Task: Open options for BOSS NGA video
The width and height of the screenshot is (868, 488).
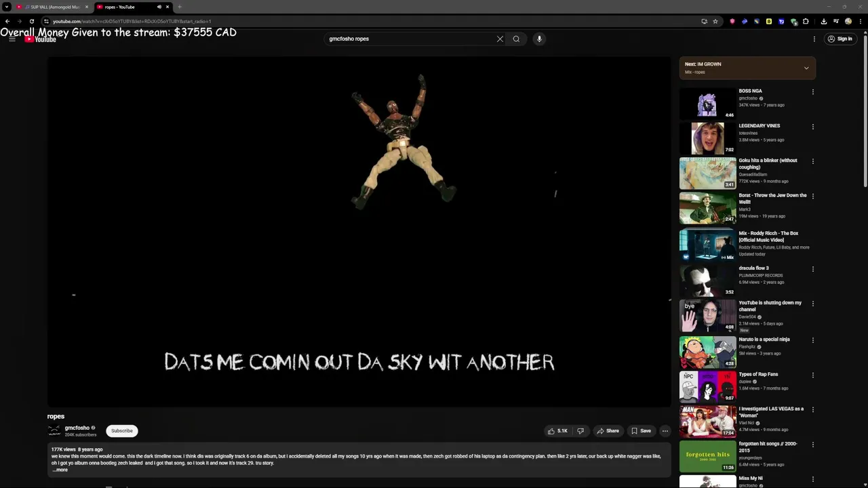Action: click(813, 91)
